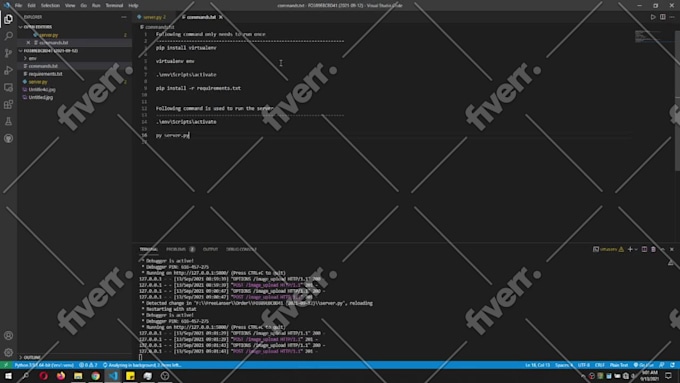Click Ln 16, Col 13 go-to-line
680x383 pixels.
point(537,365)
